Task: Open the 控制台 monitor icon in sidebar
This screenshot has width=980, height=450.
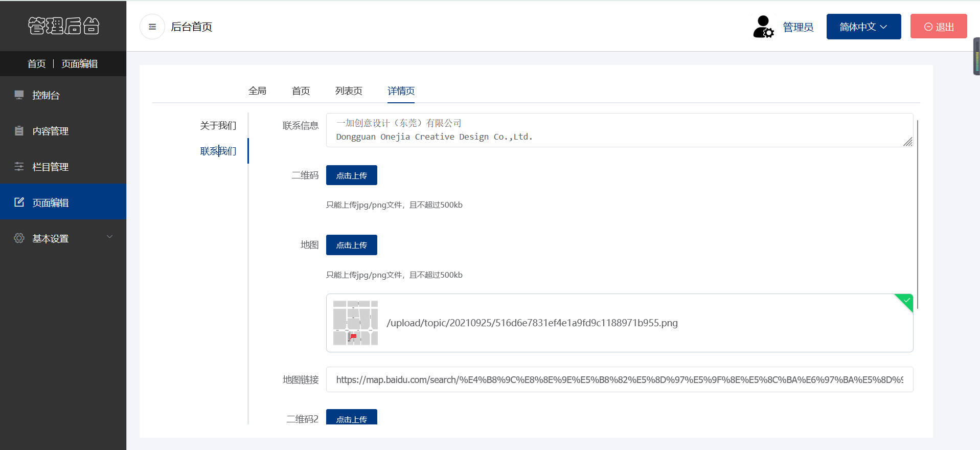Action: coord(19,95)
